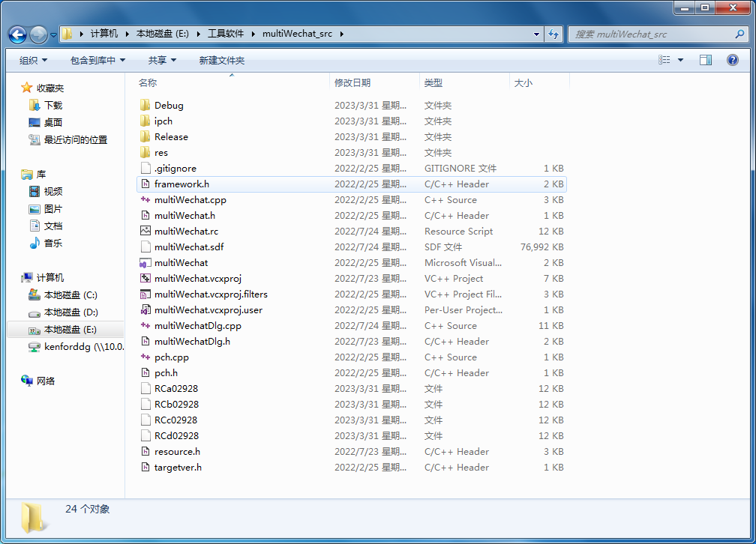Click the refresh icon beside address bar
Image resolution: width=756 pixels, height=544 pixels.
tap(553, 34)
